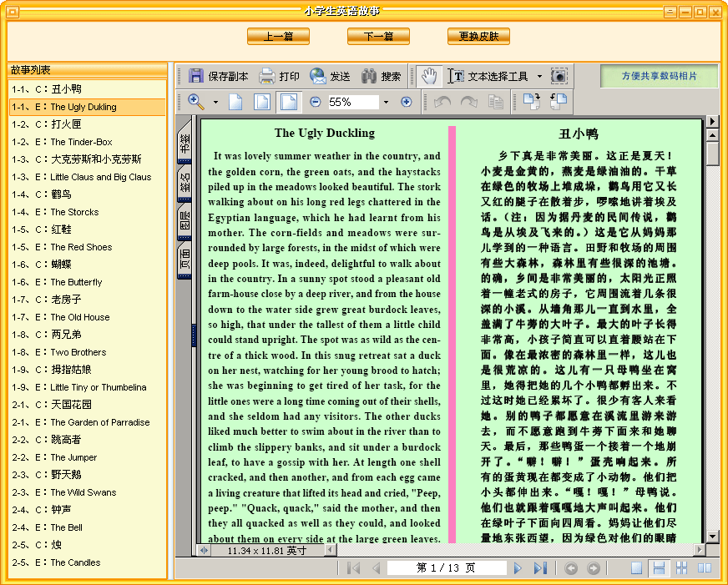Image resolution: width=728 pixels, height=585 pixels.
Task: Select story The Garden of Parradise
Action: (88, 422)
